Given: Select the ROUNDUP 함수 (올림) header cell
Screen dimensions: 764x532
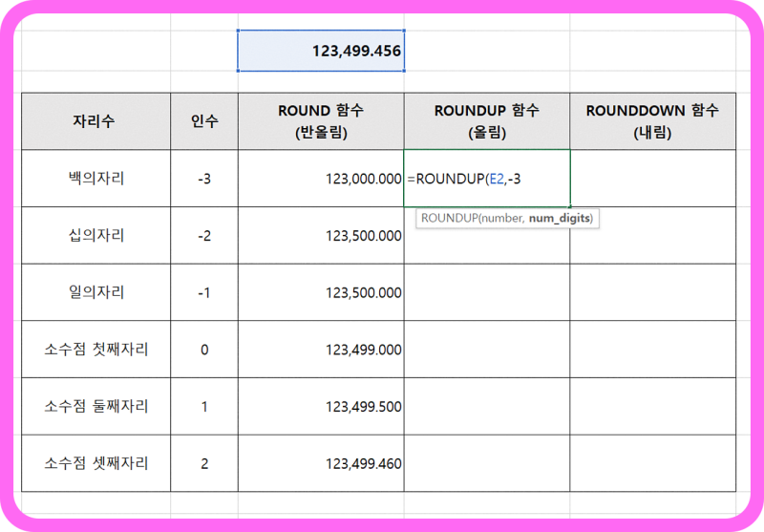Looking at the screenshot, I should [487, 121].
